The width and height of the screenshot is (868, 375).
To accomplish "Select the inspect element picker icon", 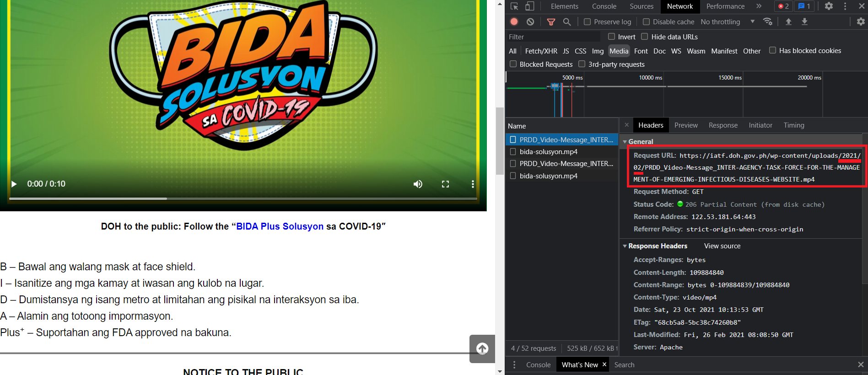I will coord(514,6).
